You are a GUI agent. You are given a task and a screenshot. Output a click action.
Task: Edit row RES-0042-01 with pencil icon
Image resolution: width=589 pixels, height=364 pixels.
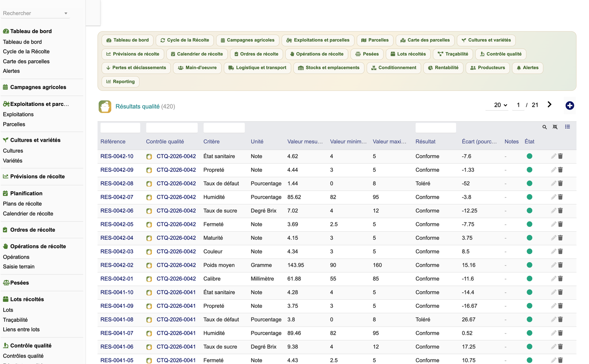tap(554, 279)
